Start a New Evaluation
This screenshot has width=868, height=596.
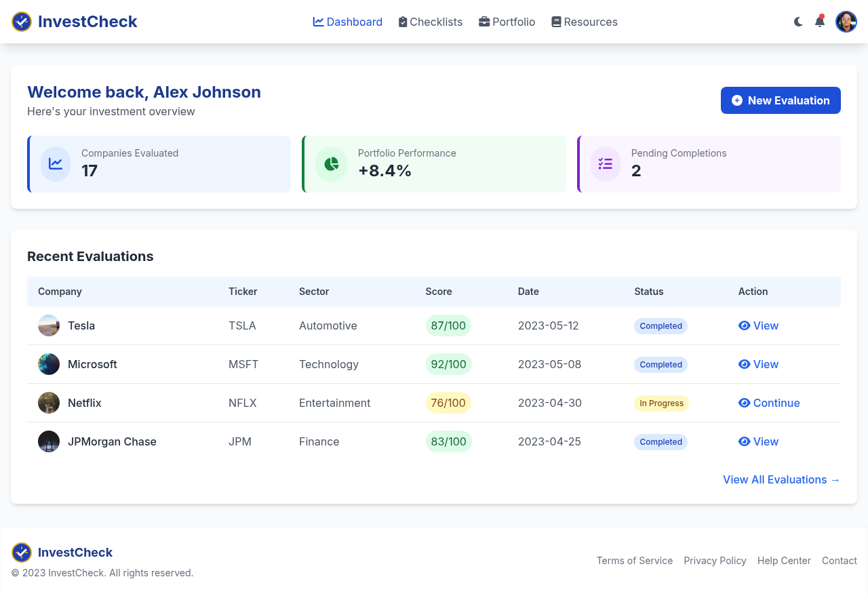coord(781,100)
